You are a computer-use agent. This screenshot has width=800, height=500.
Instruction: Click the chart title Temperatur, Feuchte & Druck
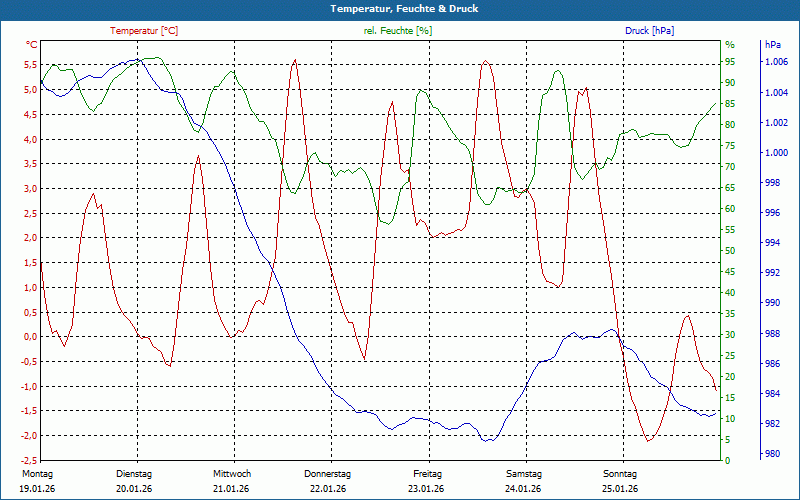pos(400,8)
